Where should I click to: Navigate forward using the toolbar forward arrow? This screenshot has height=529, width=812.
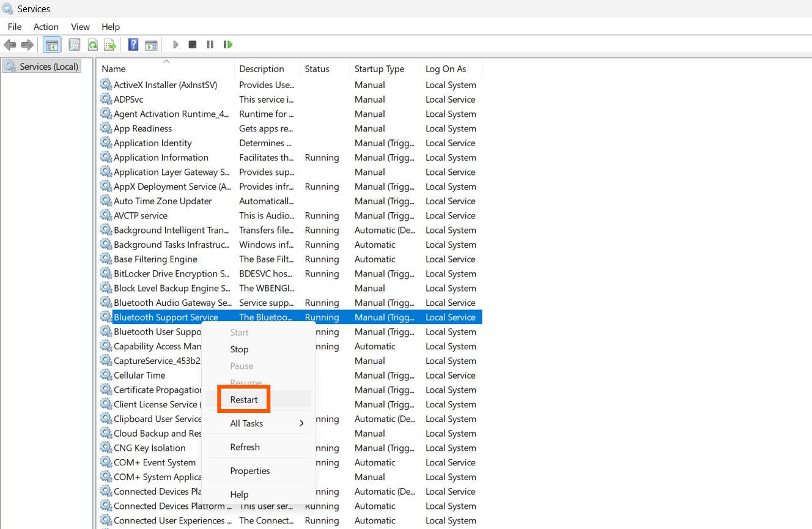[x=27, y=44]
